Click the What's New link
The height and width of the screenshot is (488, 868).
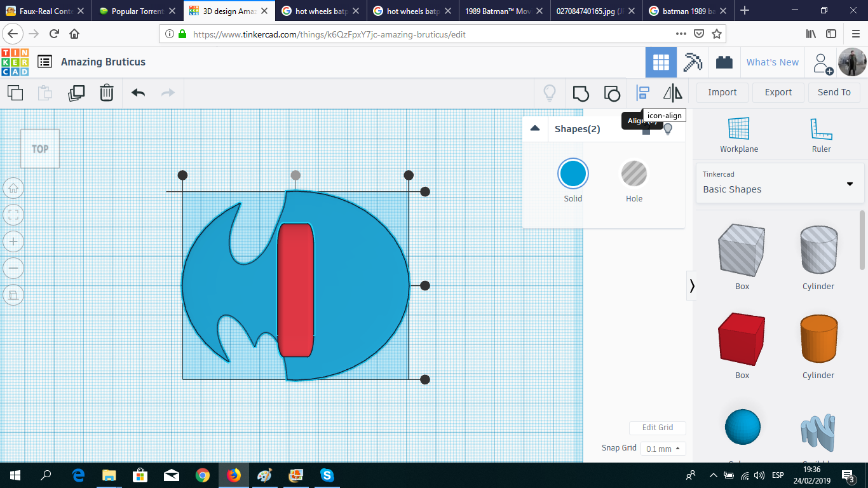click(x=773, y=62)
